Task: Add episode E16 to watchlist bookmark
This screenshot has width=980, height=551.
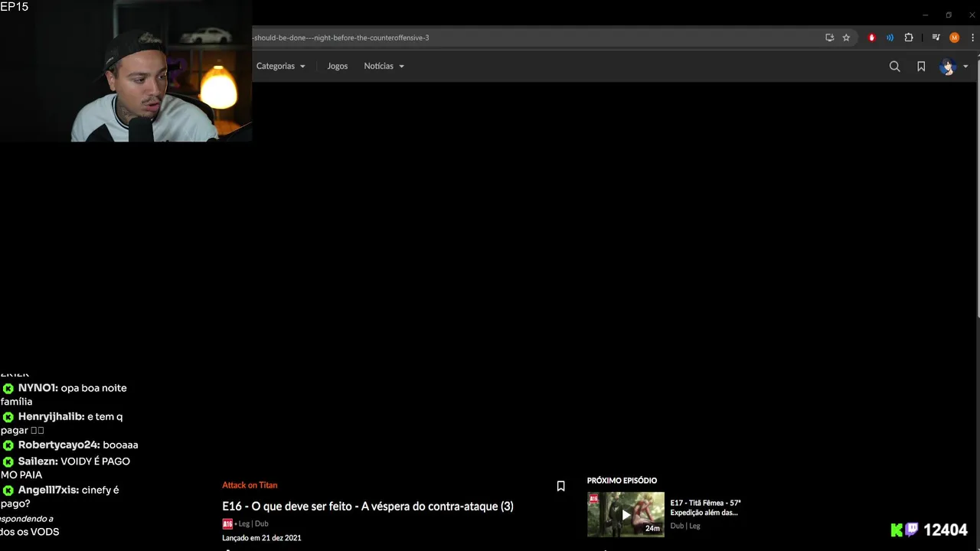Action: [560, 486]
